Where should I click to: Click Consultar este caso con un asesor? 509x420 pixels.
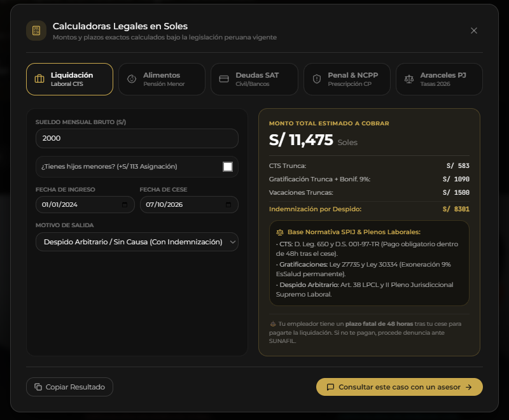pyautogui.click(x=400, y=387)
